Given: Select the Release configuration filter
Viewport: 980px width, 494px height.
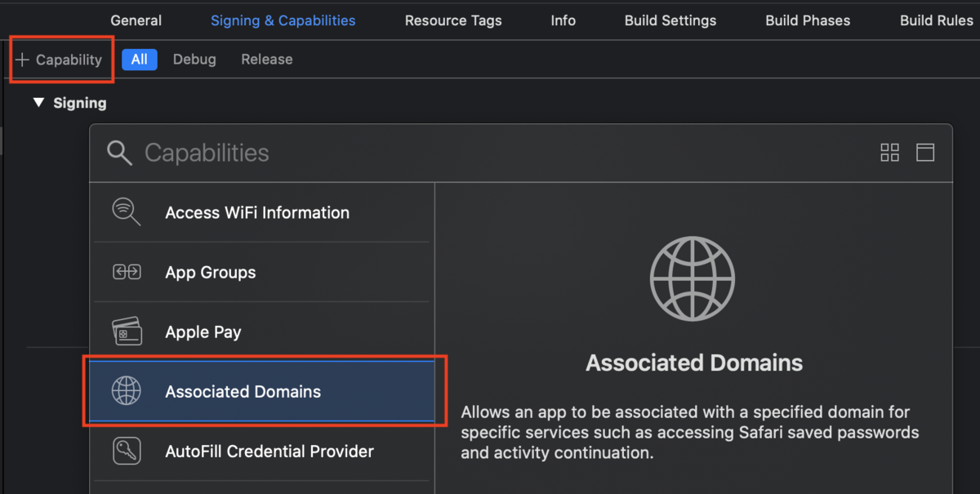Looking at the screenshot, I should (267, 59).
